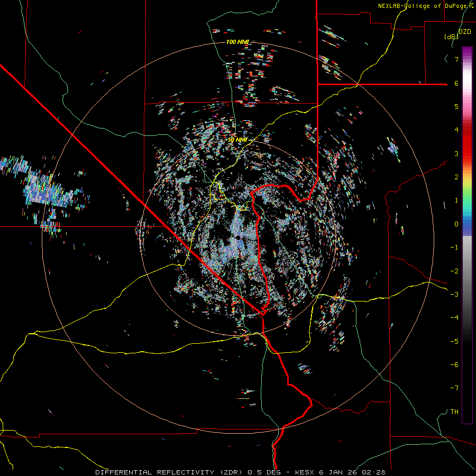Click "DIFFERENTIAL REFLECTIVITY (ZDR)" in the caption
This screenshot has height=476, width=476.
click(169, 472)
